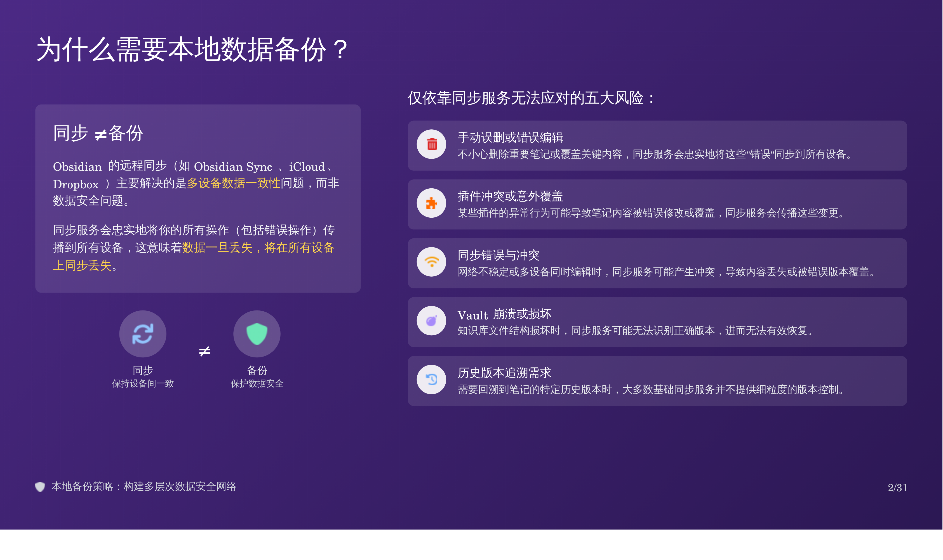Click yellow text 数据一旦丢失
The width and height of the screenshot is (943, 560).
coord(217,248)
